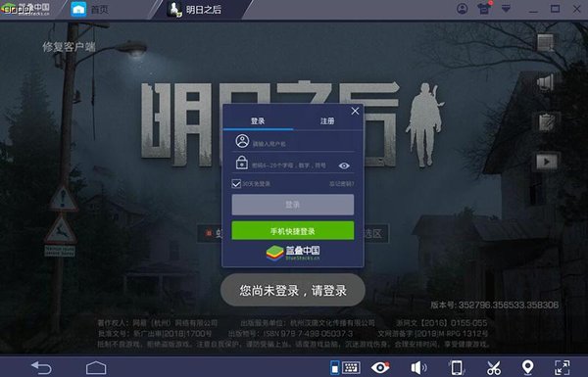The image size is (588, 377).
Task: Click the user avatar icon in username field
Action: point(242,141)
